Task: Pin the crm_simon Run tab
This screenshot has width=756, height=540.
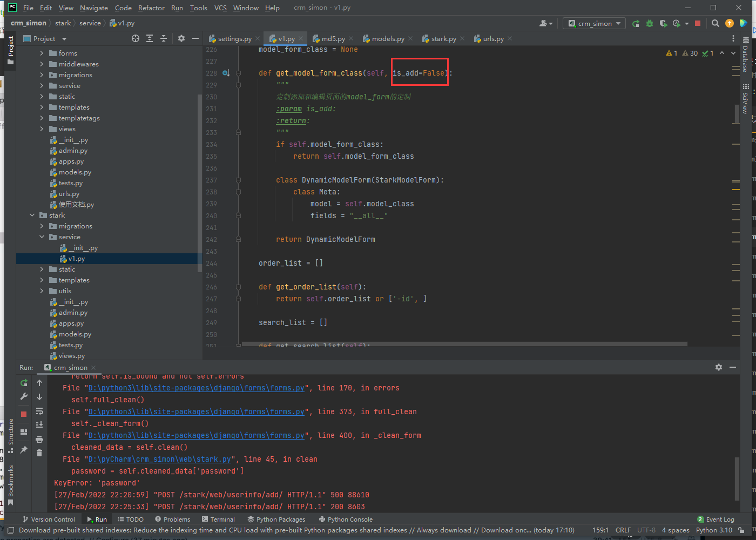Action: click(24, 449)
